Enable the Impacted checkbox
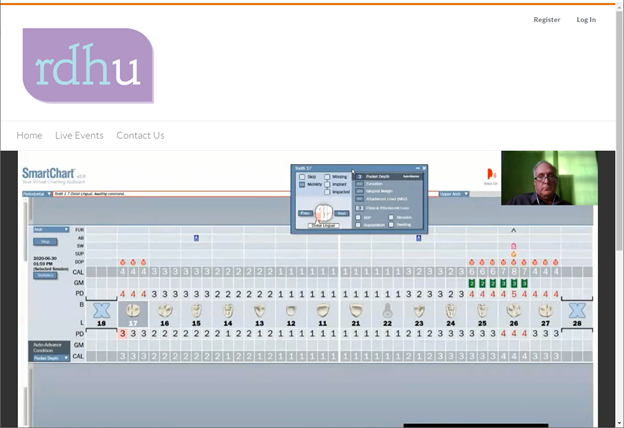 [328, 192]
